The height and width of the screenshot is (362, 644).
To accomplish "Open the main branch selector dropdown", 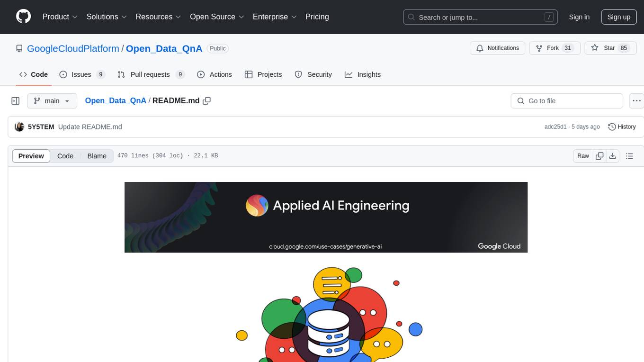I will pos(52,101).
